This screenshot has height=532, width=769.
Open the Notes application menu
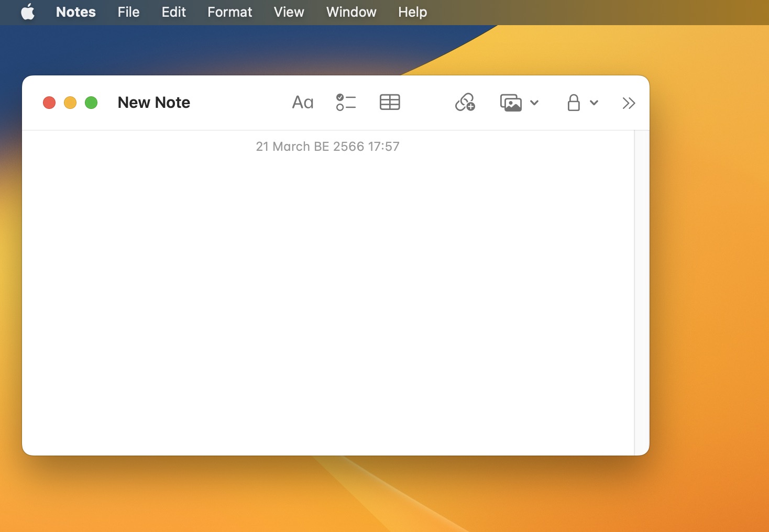(76, 12)
